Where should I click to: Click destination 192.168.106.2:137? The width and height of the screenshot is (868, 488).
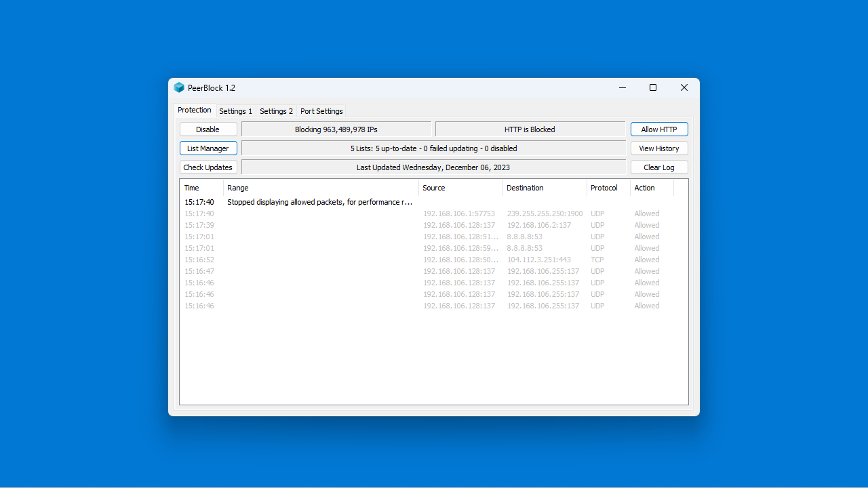[539, 225]
